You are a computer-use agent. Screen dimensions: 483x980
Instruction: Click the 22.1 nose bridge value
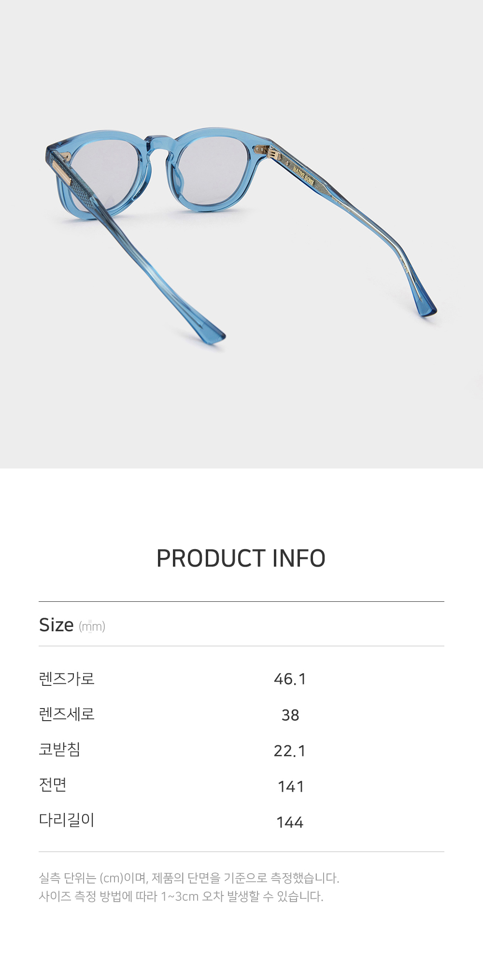point(290,751)
